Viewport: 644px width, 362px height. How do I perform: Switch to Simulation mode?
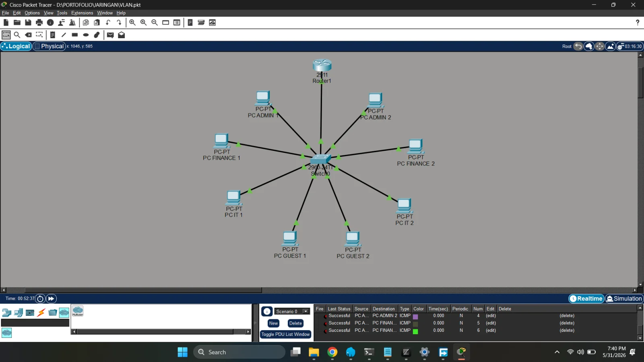click(624, 298)
